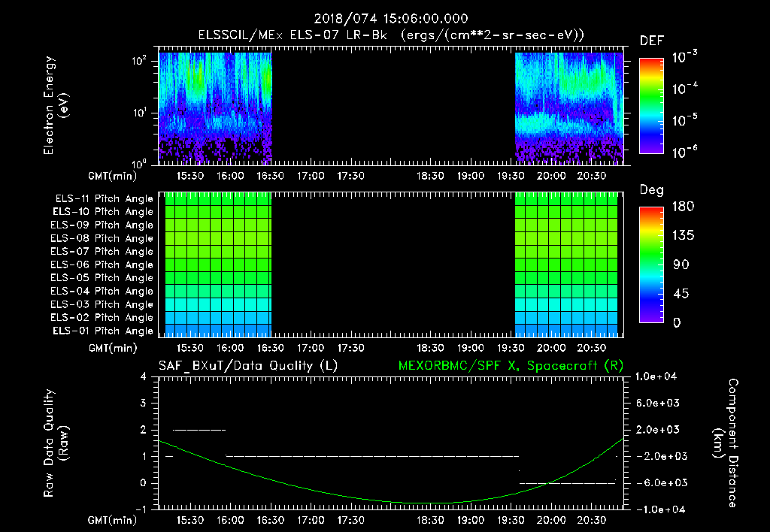
Task: Select the ELS-02 Pitch Angle row label
Action: click(102, 318)
